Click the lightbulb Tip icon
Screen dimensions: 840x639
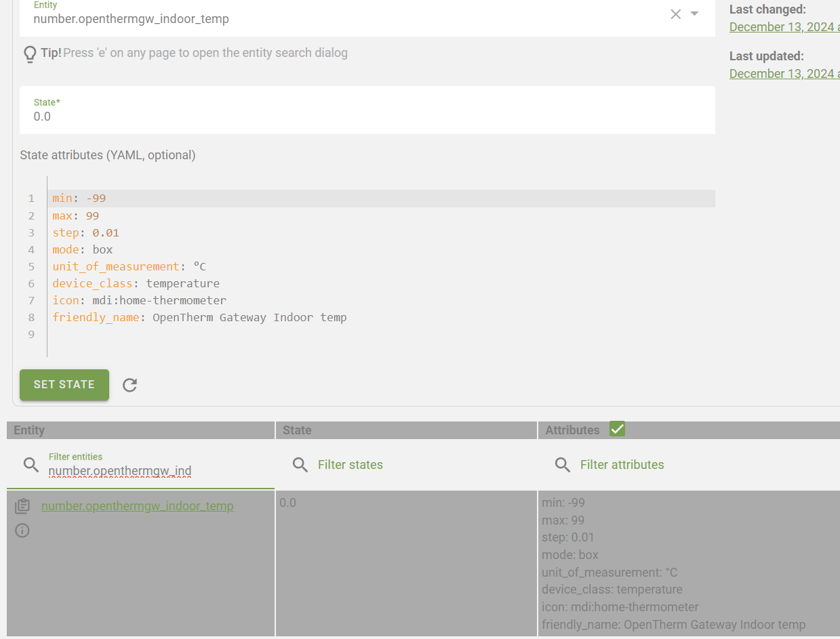click(29, 54)
